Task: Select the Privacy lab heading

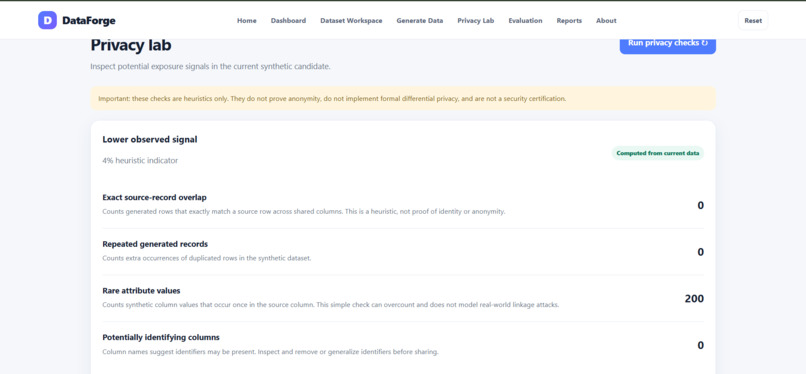Action: pos(131,45)
